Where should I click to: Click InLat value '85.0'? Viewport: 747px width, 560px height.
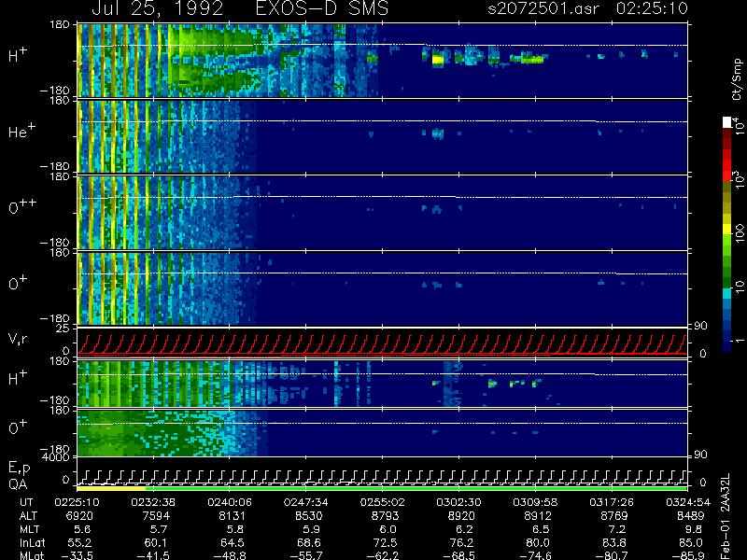[x=690, y=542]
